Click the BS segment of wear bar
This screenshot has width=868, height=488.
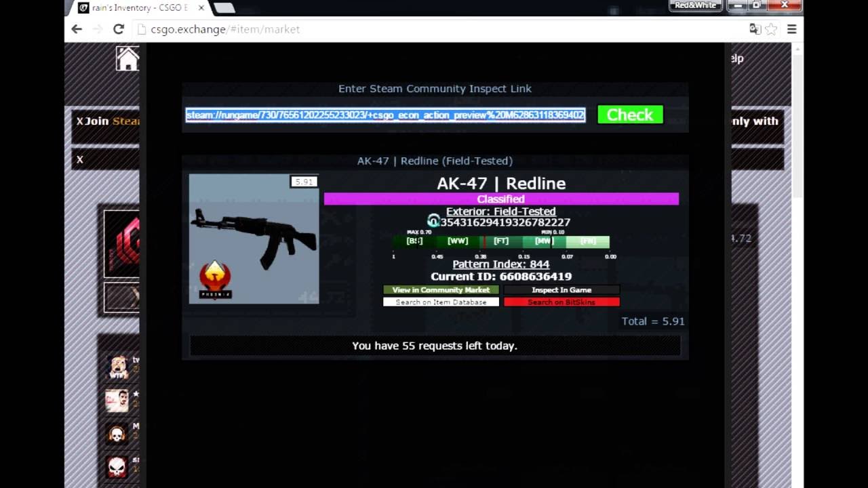(x=414, y=241)
